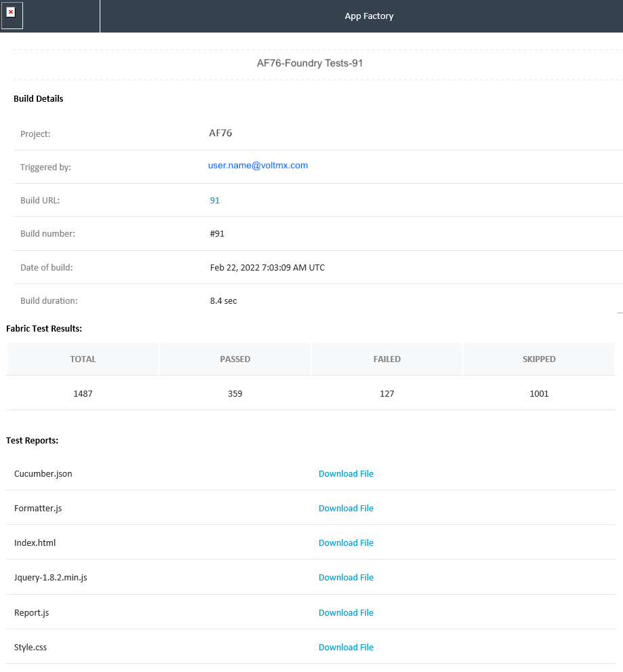Download the Style.css file
The height and width of the screenshot is (672, 623).
(346, 648)
